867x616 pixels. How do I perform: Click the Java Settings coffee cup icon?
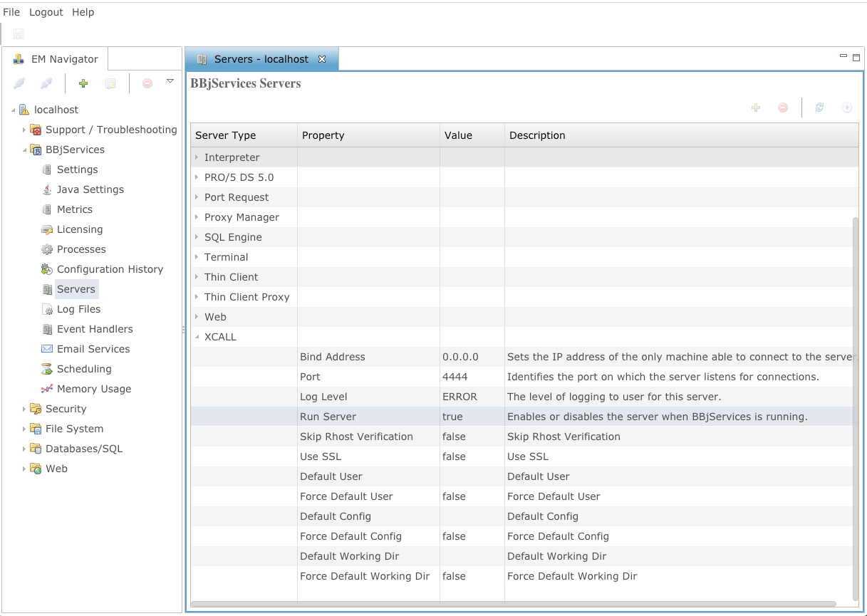point(47,189)
